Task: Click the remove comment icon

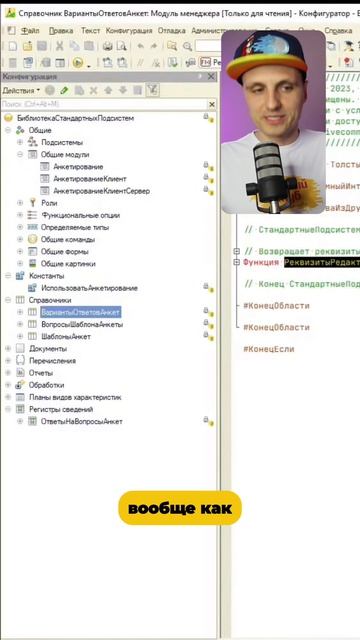Action: pos(156,62)
